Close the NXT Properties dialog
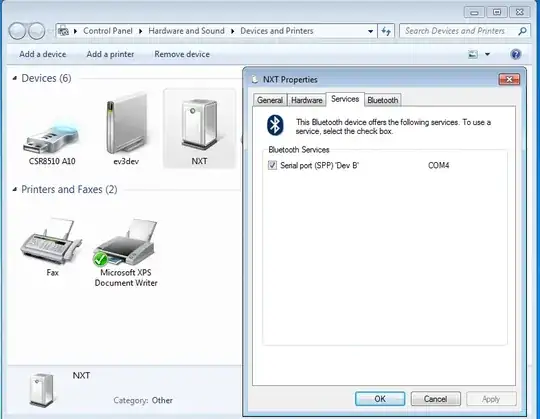The image size is (540, 419). [x=509, y=80]
